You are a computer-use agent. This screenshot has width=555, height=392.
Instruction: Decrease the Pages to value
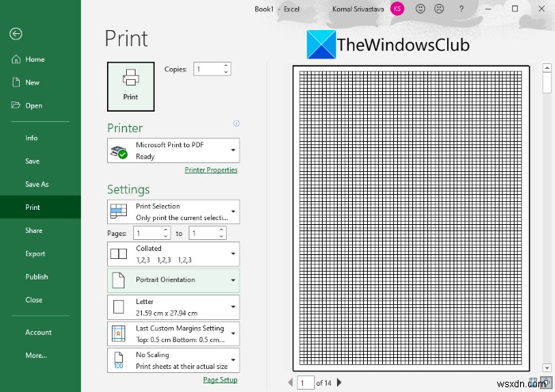pos(221,237)
